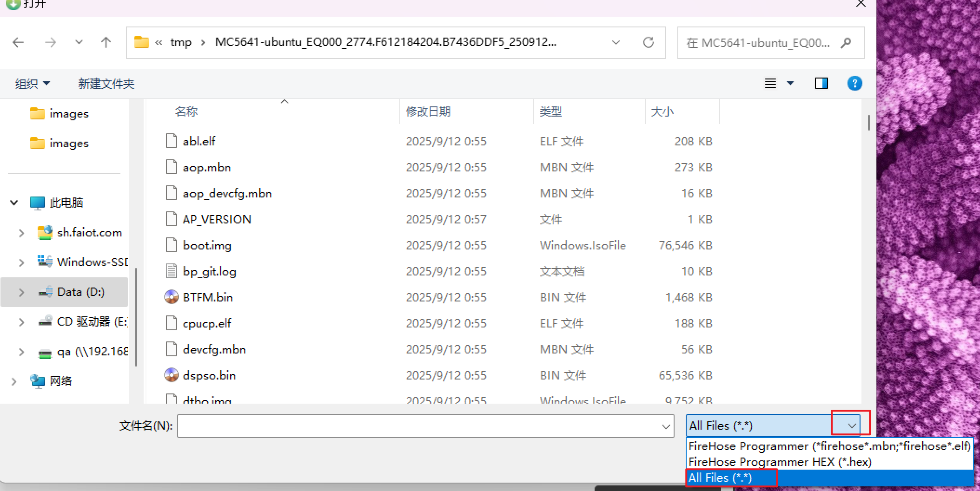This screenshot has height=491, width=980.
Task: Go forward with the right arrow button
Action: (50, 43)
